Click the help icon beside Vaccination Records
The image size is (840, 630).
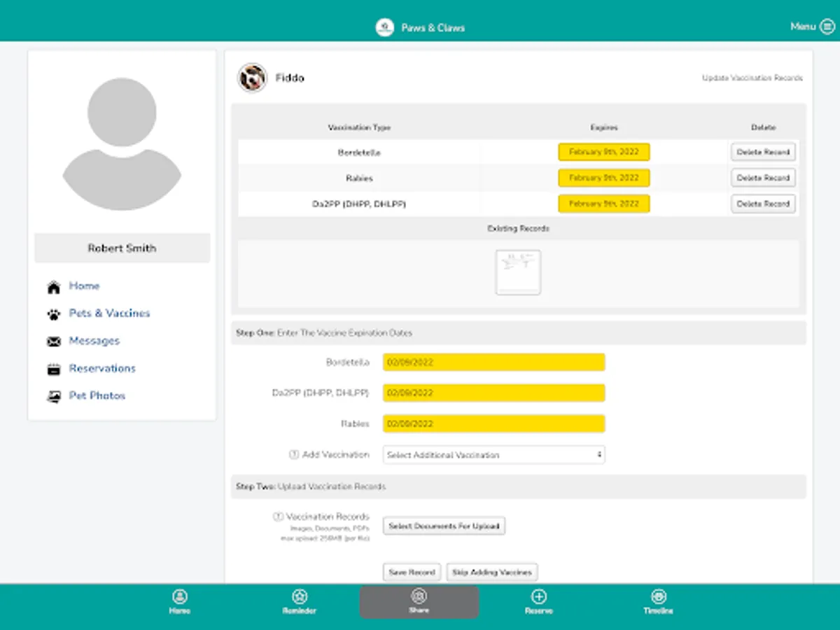pos(278,517)
